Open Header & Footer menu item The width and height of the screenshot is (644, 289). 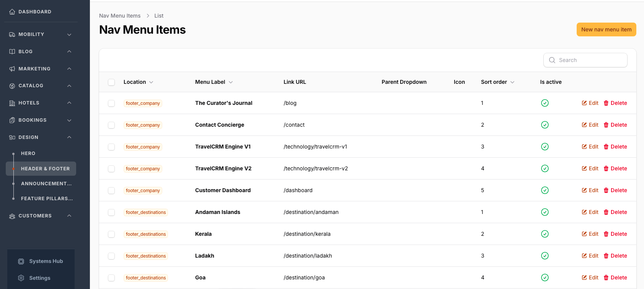pyautogui.click(x=41, y=169)
